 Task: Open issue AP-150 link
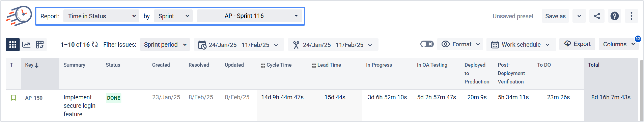(x=34, y=98)
